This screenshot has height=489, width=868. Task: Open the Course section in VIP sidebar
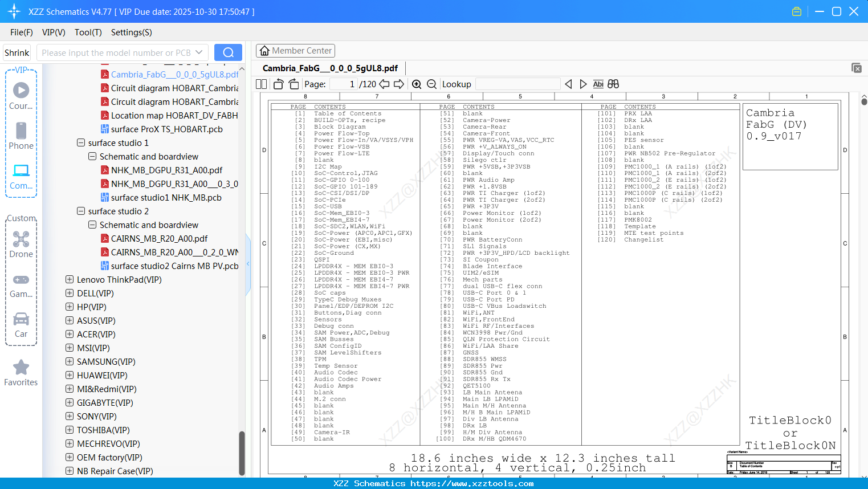[x=21, y=96]
